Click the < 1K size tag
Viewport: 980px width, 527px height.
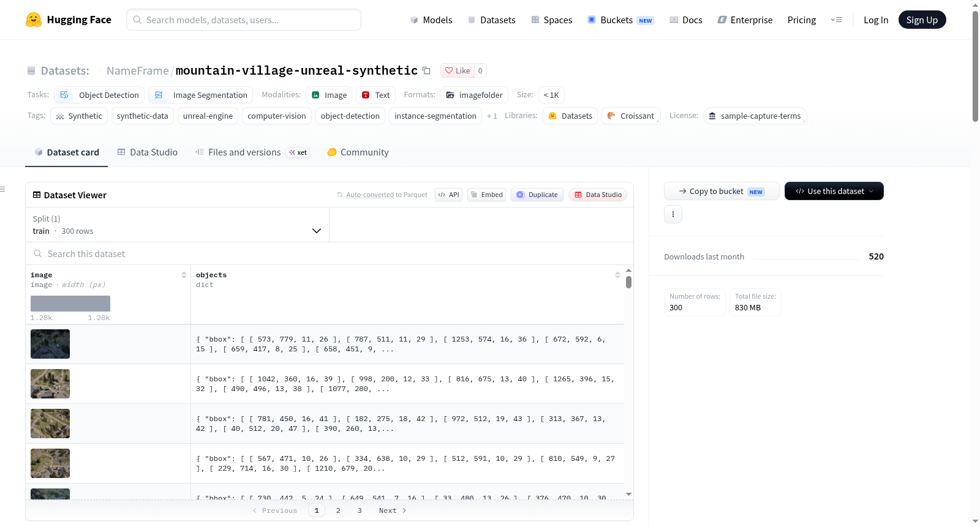coord(551,95)
